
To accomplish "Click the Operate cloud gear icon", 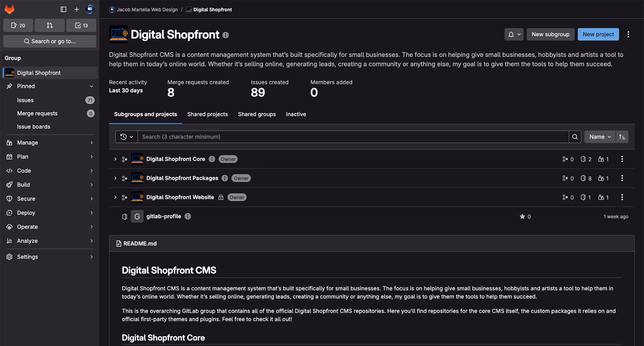I will (x=9, y=227).
